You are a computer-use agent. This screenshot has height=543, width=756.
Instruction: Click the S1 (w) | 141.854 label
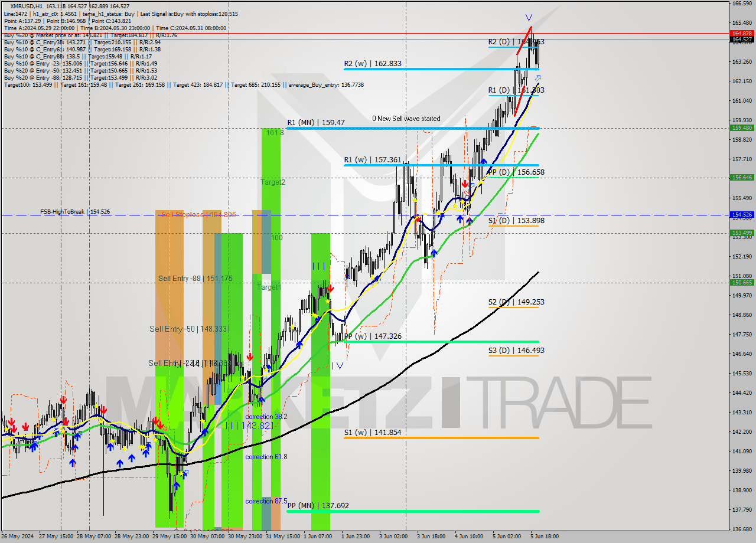(x=373, y=433)
